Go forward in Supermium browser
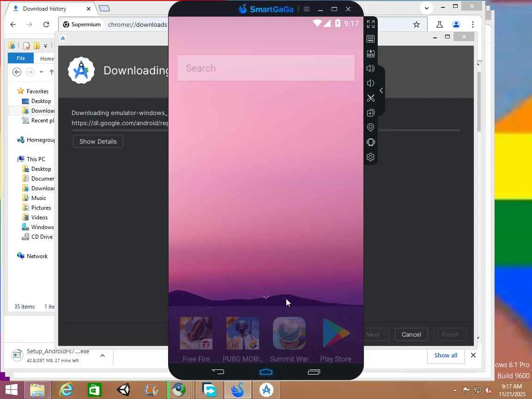532x399 pixels. coord(30,24)
